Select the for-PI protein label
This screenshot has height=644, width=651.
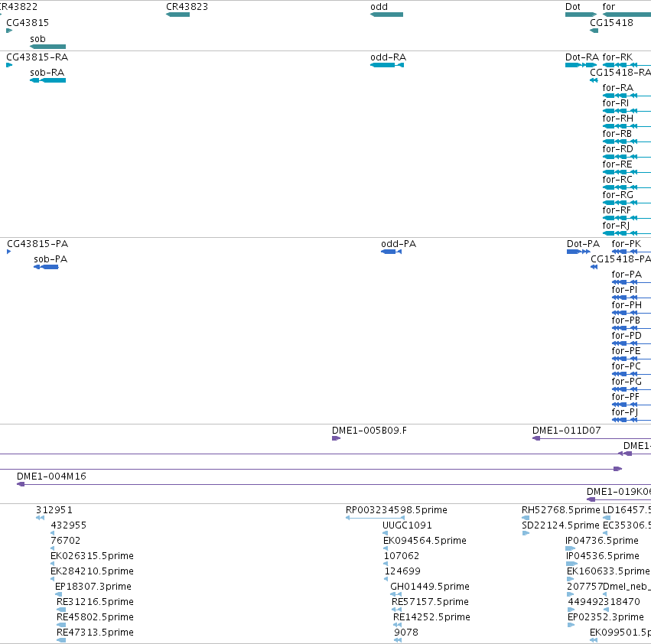(x=624, y=290)
